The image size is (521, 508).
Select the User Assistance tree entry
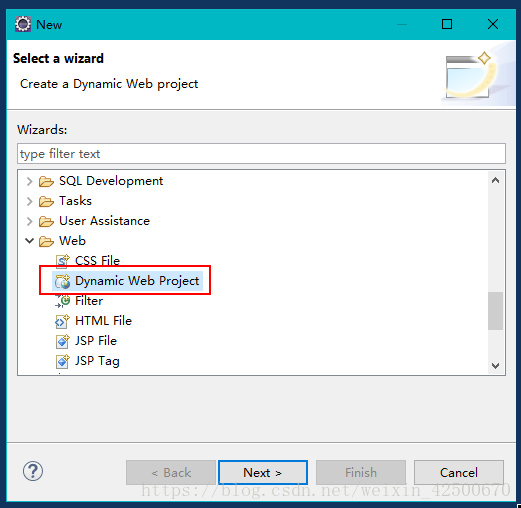104,221
